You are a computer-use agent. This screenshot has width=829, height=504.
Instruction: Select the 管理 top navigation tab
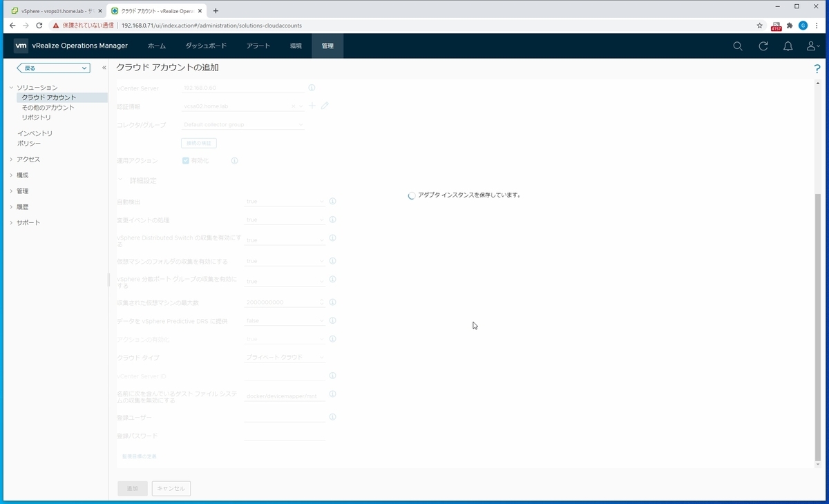click(x=327, y=46)
